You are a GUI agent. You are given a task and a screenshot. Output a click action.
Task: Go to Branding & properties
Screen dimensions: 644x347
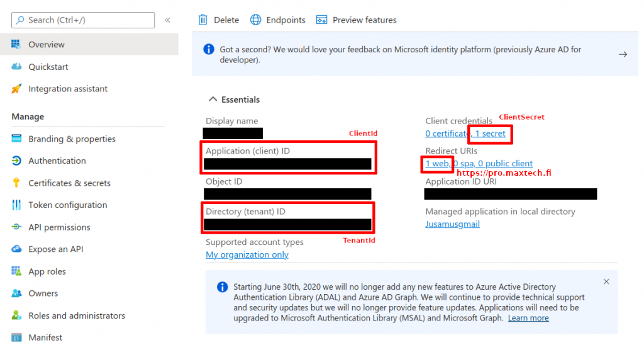[x=72, y=139]
